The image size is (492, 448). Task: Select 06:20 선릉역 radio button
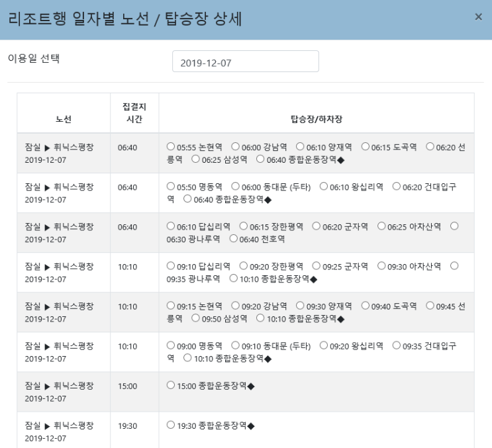coord(430,146)
